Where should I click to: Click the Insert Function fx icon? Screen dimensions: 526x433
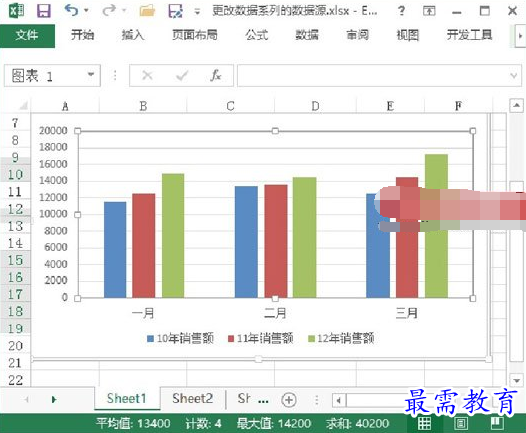click(216, 75)
